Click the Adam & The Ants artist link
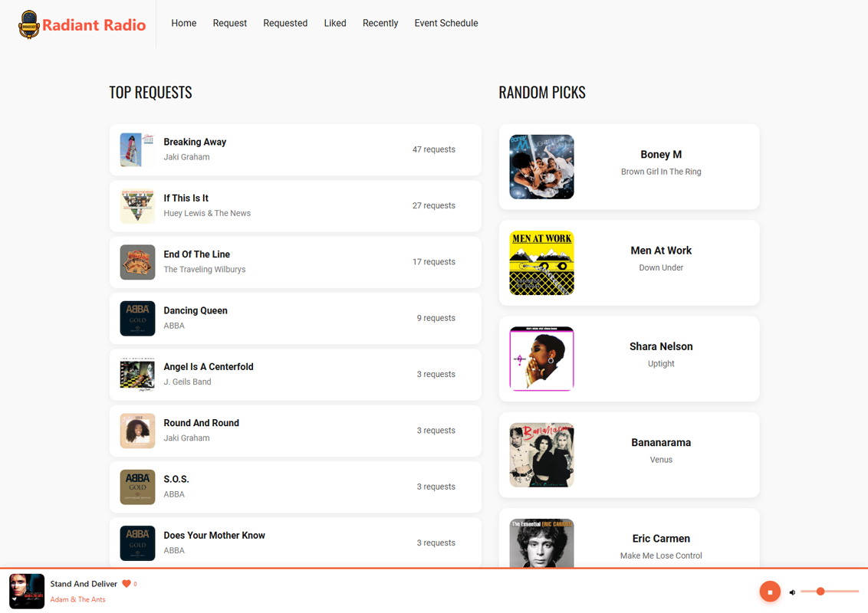The width and height of the screenshot is (868, 613). point(77,599)
